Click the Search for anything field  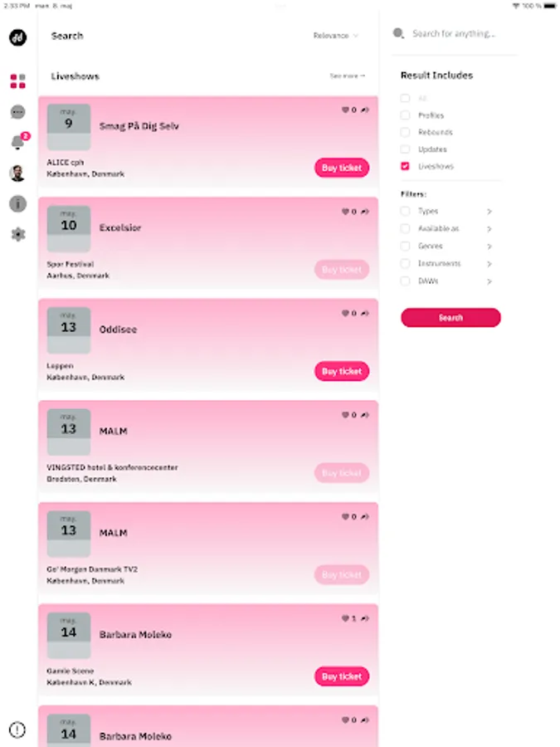(x=460, y=34)
